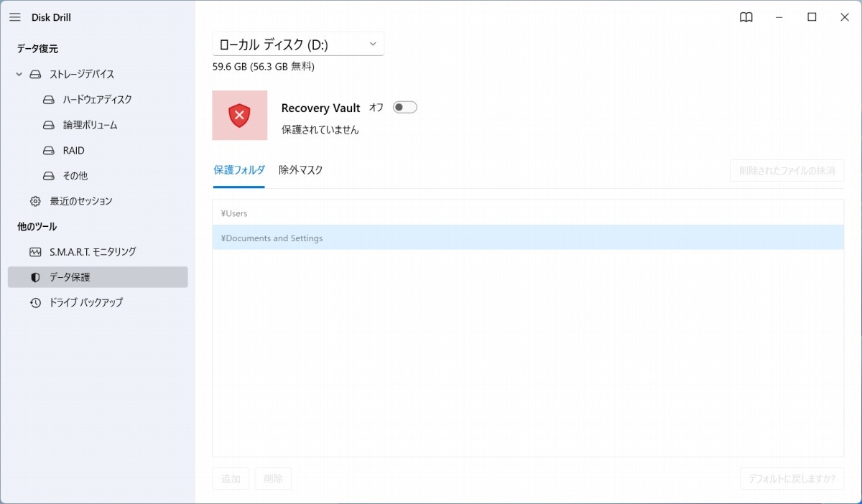The width and height of the screenshot is (862, 504).
Task: Click the ストレージデバイス label
Action: click(82, 74)
